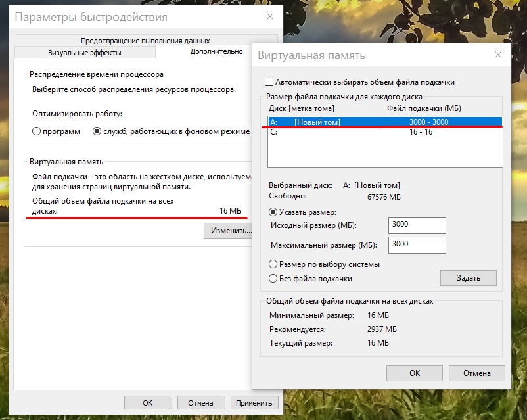Image resolution: width=527 pixels, height=420 pixels.
Task: Select Без файла подкачки option
Action: click(x=273, y=279)
